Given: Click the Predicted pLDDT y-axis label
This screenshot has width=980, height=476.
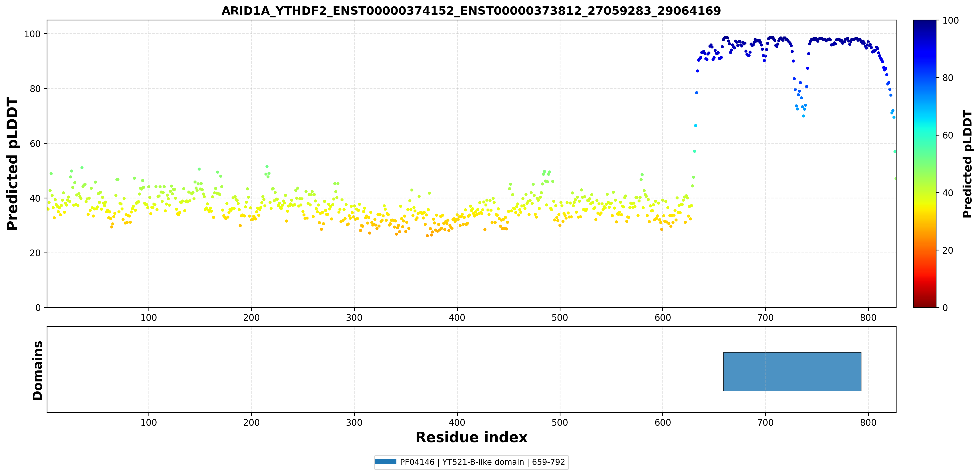Looking at the screenshot, I should [12, 164].
